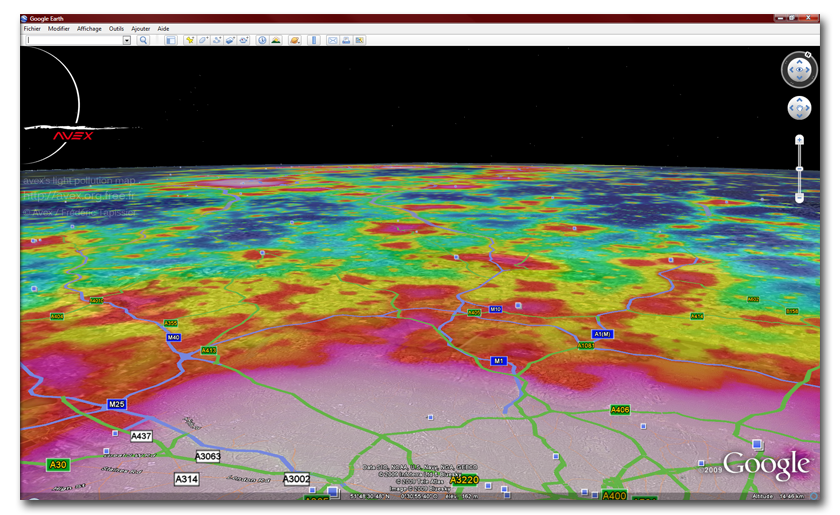Toggle sunlight across the landscape icon
Image resolution: width=840 pixels, height=515 pixels.
[276, 40]
